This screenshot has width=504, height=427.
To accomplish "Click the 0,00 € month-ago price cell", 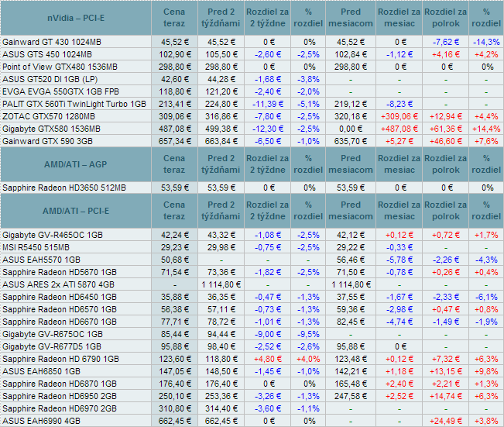I will pos(351,129).
